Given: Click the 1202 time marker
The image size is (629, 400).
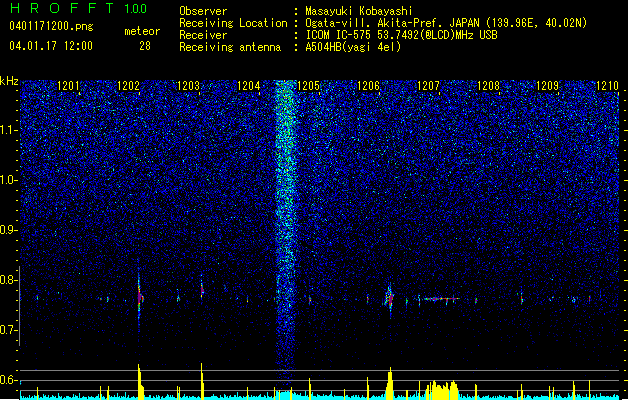Looking at the screenshot, I should pos(128,86).
